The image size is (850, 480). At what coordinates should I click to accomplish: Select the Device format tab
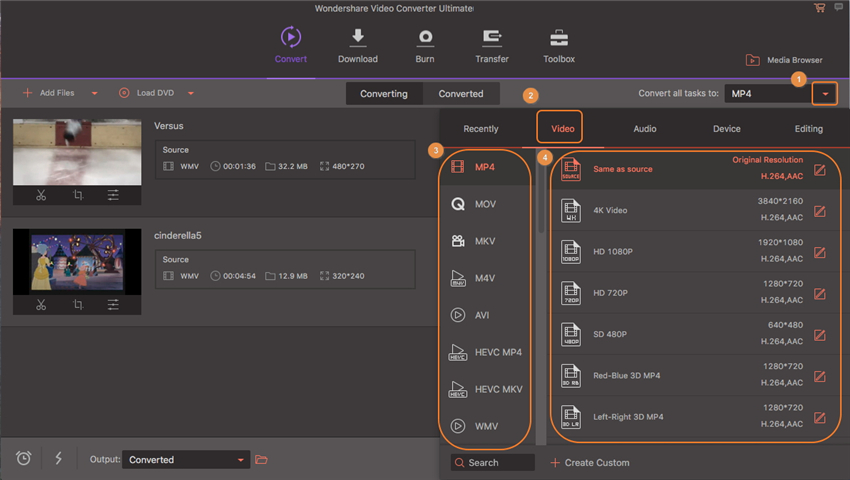tap(726, 129)
